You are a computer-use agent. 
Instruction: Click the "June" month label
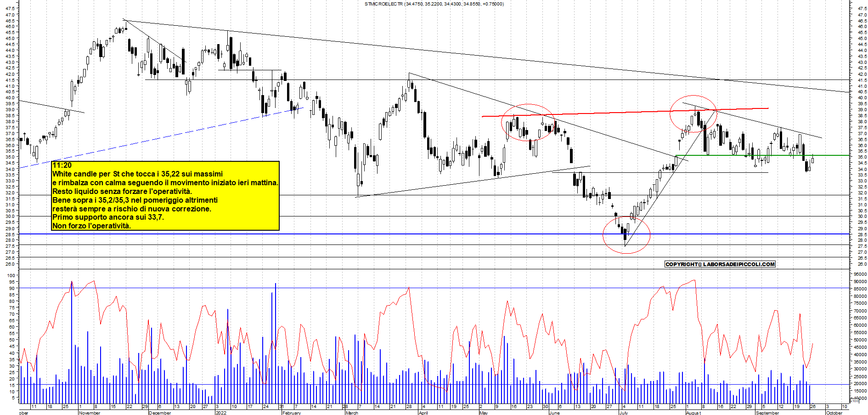pyautogui.click(x=554, y=413)
